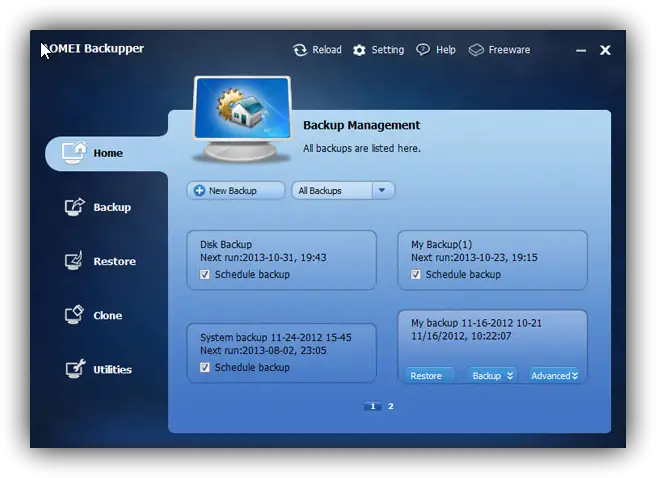Viewport: 656px width, 478px height.
Task: Go to page 2 of backups
Action: point(391,406)
